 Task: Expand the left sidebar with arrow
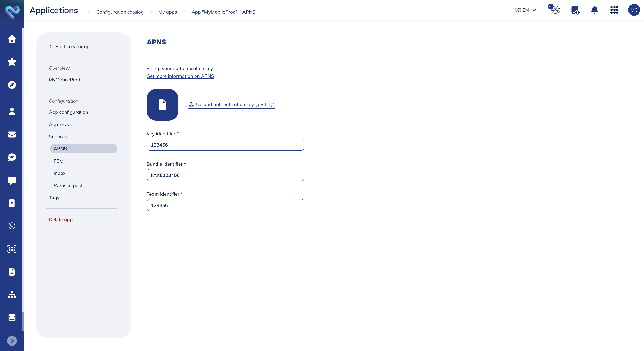[x=12, y=341]
